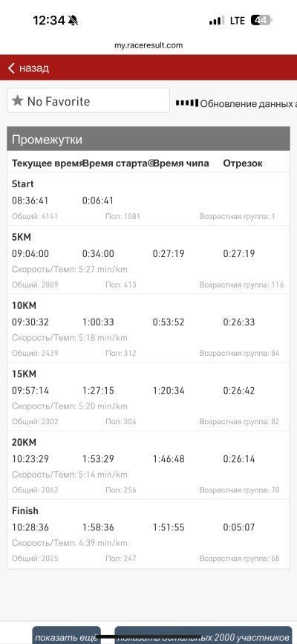Toggle the No Favorite button

(88, 100)
